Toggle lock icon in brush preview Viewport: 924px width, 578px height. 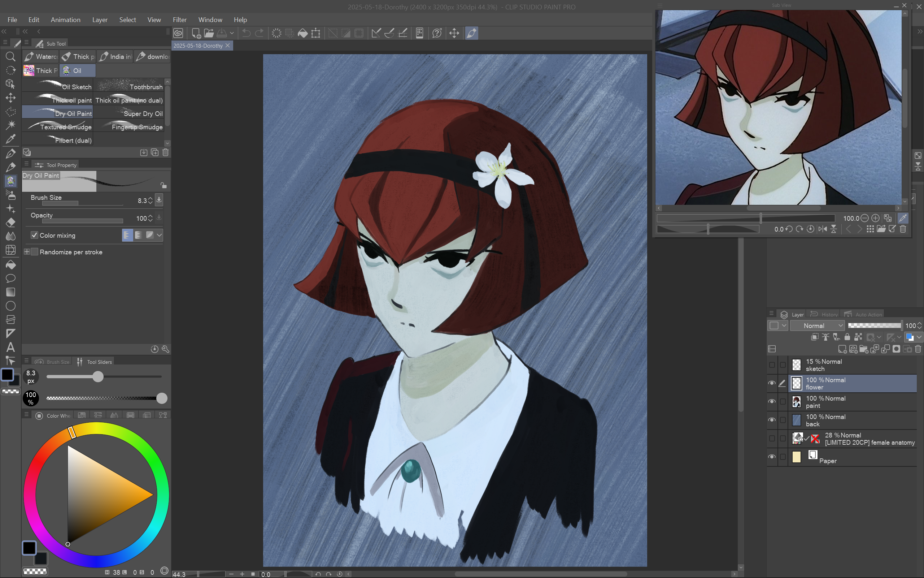coord(164,185)
